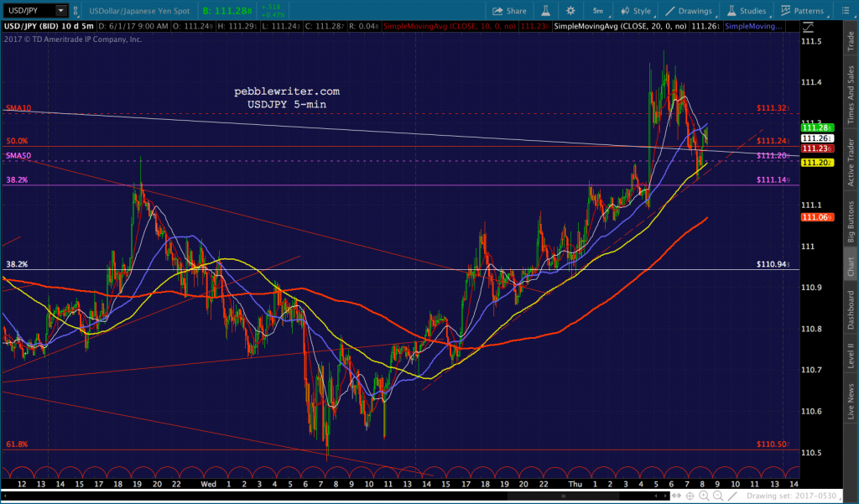Click the zoom out magnifier
Screen dimensions: 859x504
pyautogui.click(x=718, y=496)
